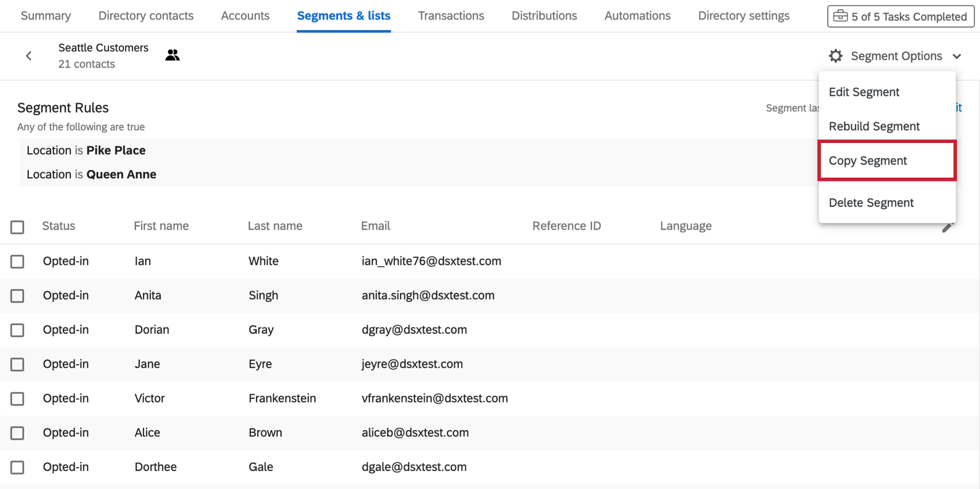Select Edit Segment menu option
The image size is (980, 489).
(x=864, y=92)
